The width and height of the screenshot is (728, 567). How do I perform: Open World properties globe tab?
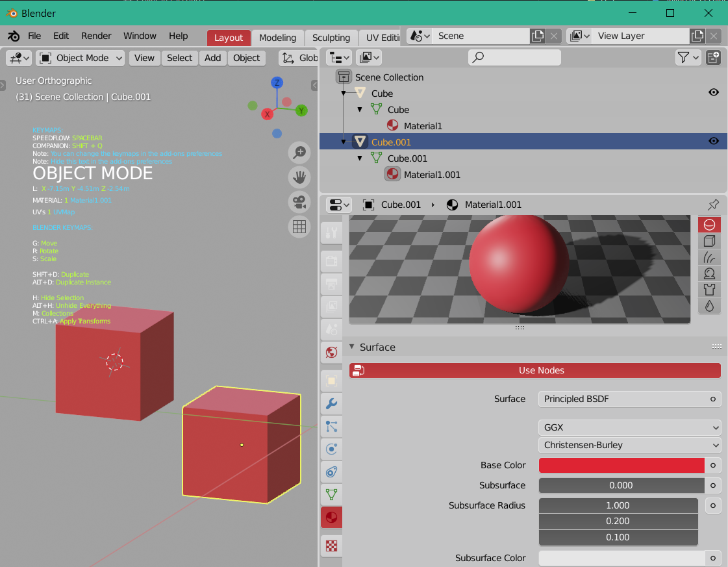331,353
